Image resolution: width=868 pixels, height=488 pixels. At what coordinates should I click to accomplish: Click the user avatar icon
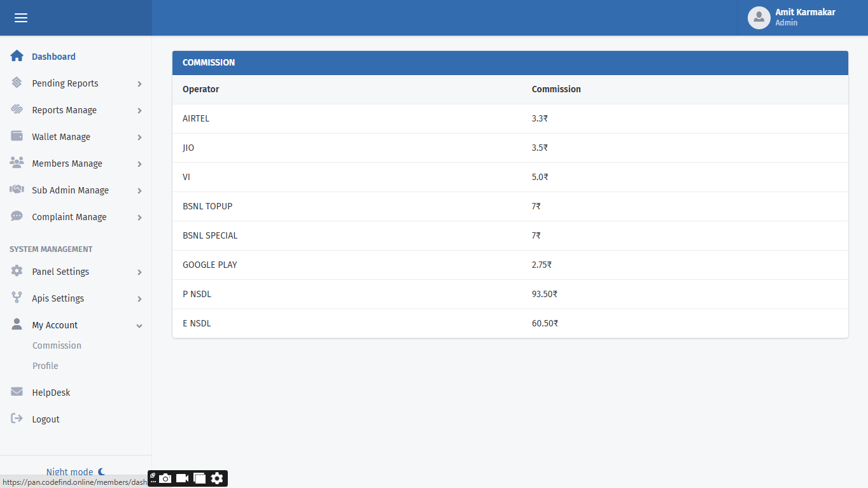[759, 18]
